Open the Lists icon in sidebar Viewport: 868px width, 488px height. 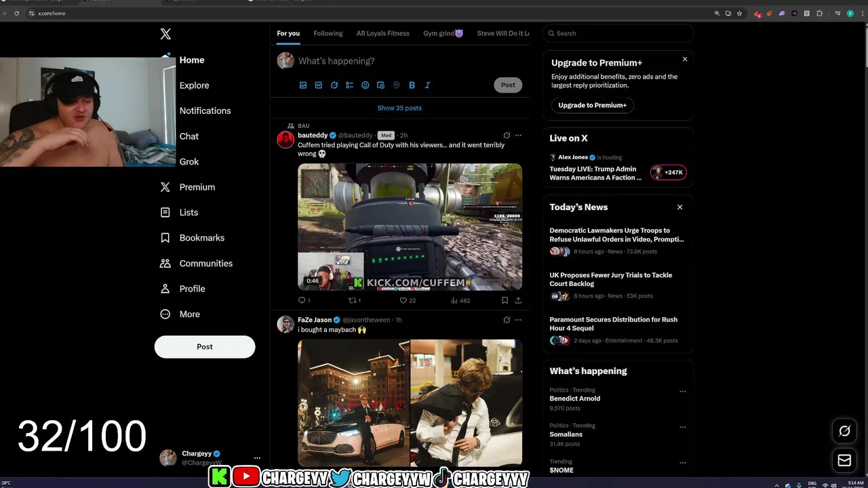165,212
